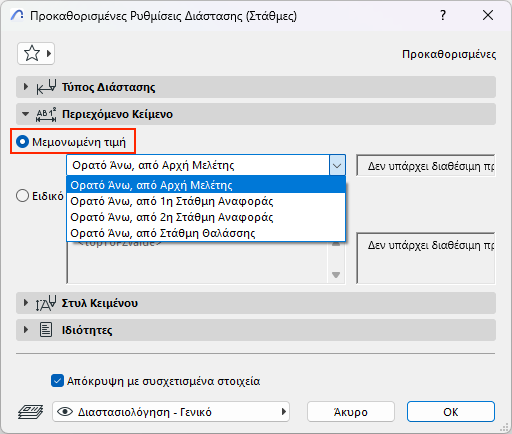The image size is (512, 434).
Task: Expand the Τύπος Διάστασης panel
Action: pyautogui.click(x=26, y=87)
